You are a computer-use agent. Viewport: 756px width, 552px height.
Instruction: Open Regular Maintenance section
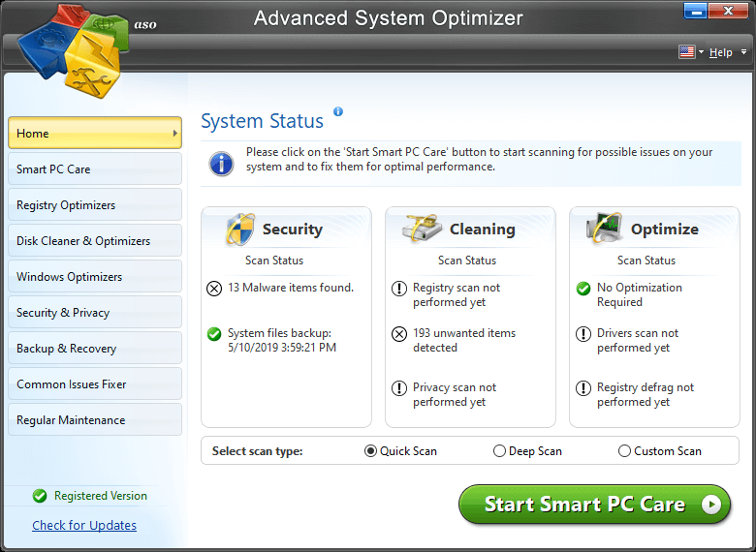click(95, 419)
